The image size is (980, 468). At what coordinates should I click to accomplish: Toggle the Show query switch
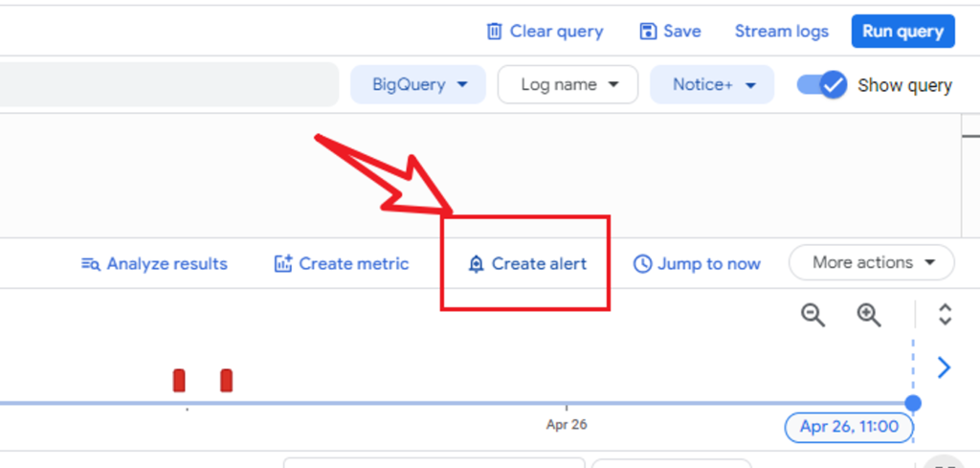(x=823, y=85)
